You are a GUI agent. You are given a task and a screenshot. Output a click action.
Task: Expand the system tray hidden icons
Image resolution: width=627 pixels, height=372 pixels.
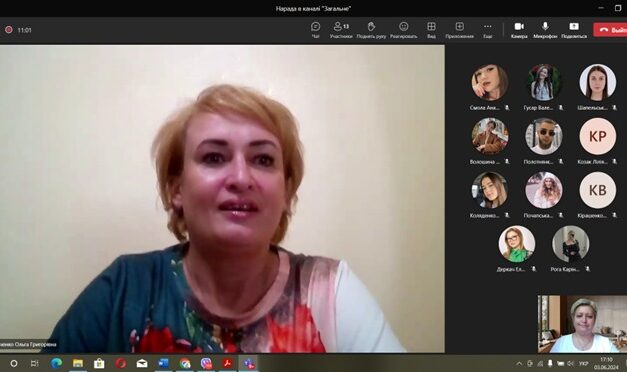[519, 364]
